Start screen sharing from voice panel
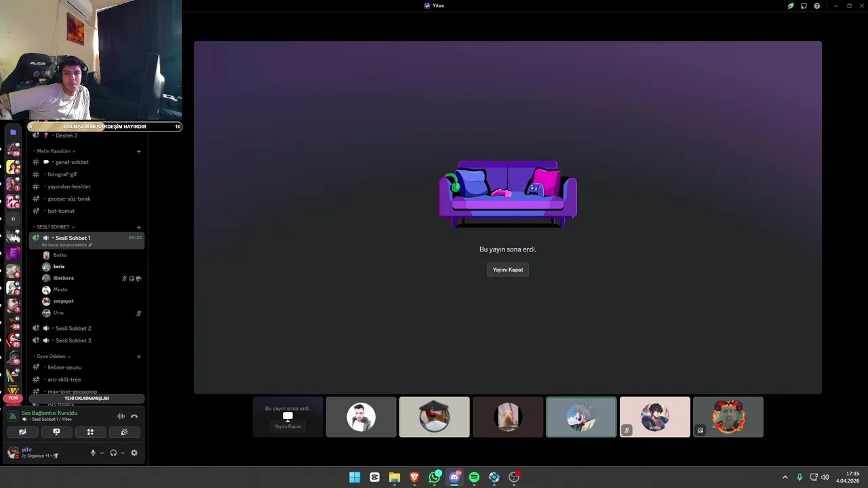The image size is (868, 488). [x=56, y=432]
